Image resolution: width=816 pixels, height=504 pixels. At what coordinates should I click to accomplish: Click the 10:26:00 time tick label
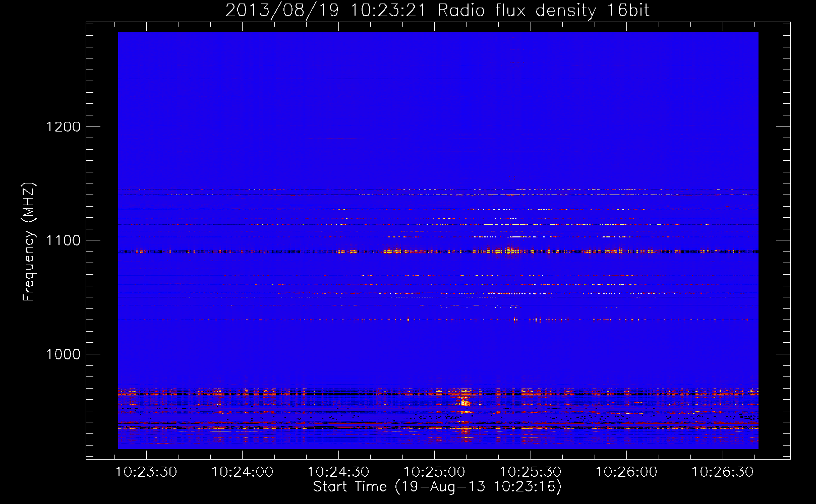(626, 472)
